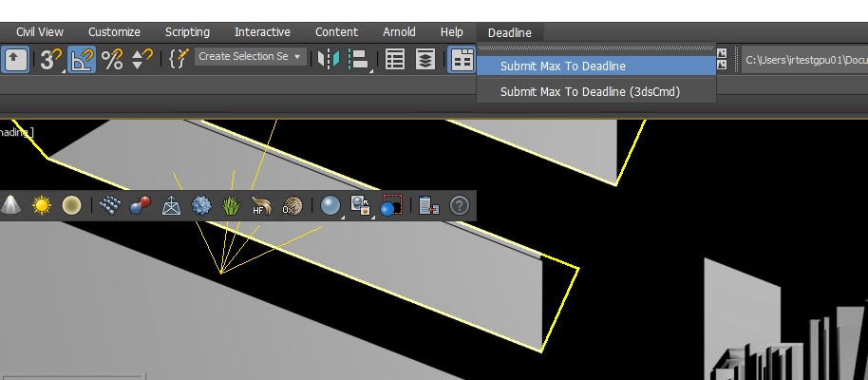Image resolution: width=868 pixels, height=380 pixels.
Task: Toggle Spinner Snap
Action: pos(142,59)
